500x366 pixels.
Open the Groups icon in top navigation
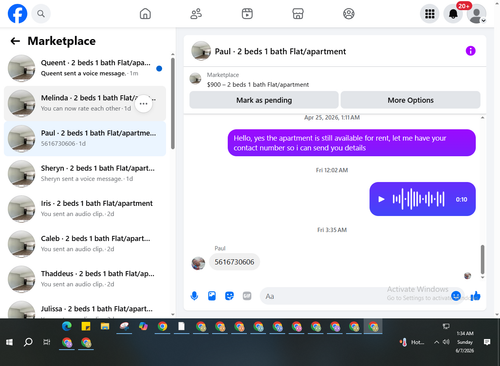[349, 14]
